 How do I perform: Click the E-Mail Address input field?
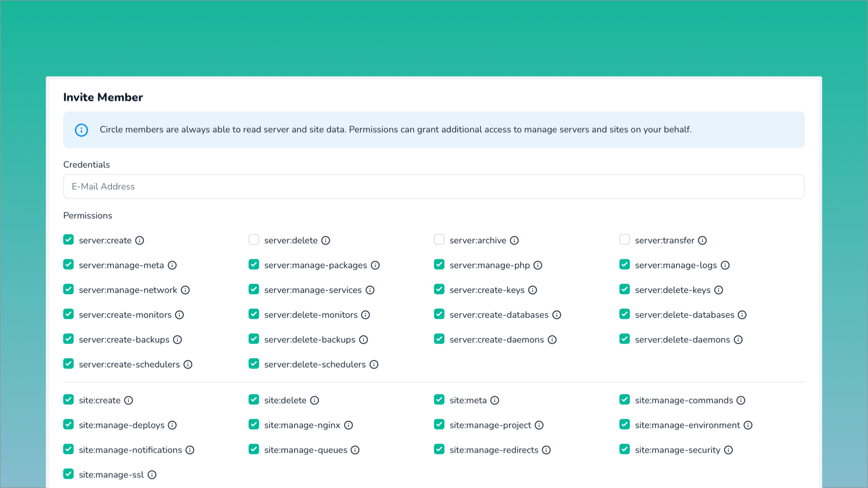pos(434,187)
